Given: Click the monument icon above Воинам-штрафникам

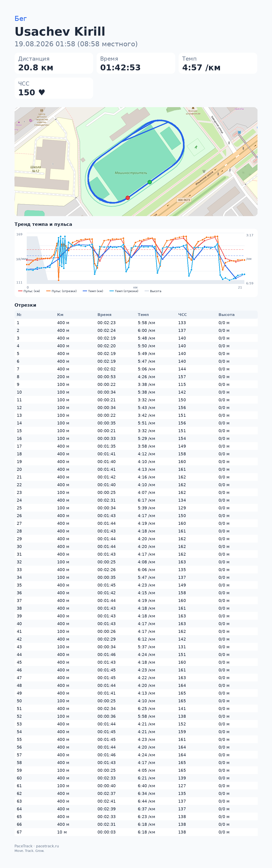Looking at the screenshot, I should (x=193, y=108).
